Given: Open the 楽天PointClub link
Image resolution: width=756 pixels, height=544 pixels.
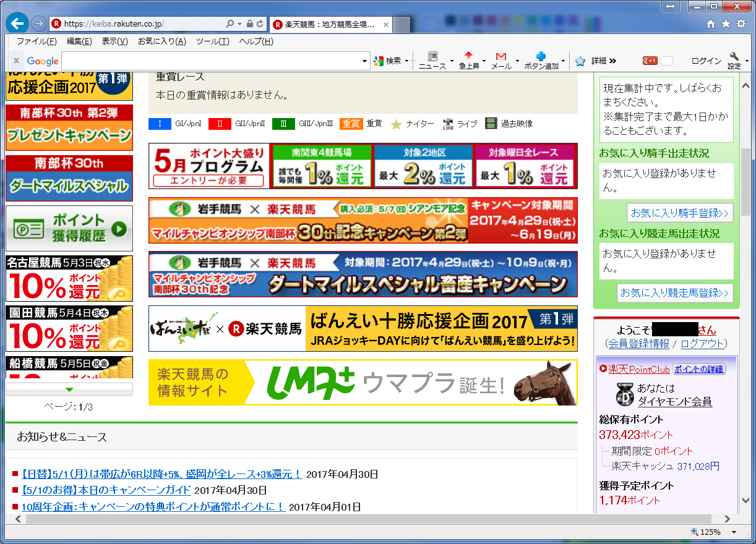Looking at the screenshot, I should tap(639, 369).
